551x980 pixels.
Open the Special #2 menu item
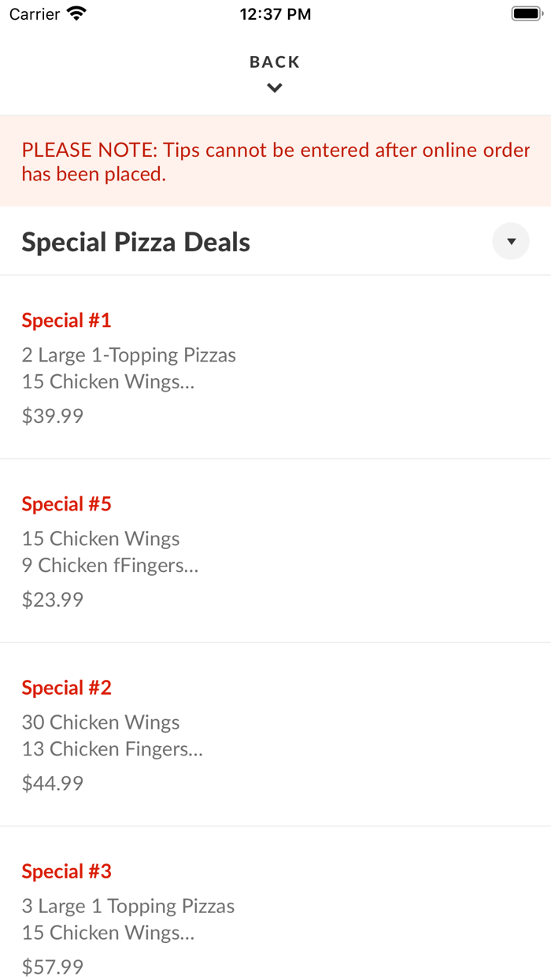pyautogui.click(x=67, y=687)
